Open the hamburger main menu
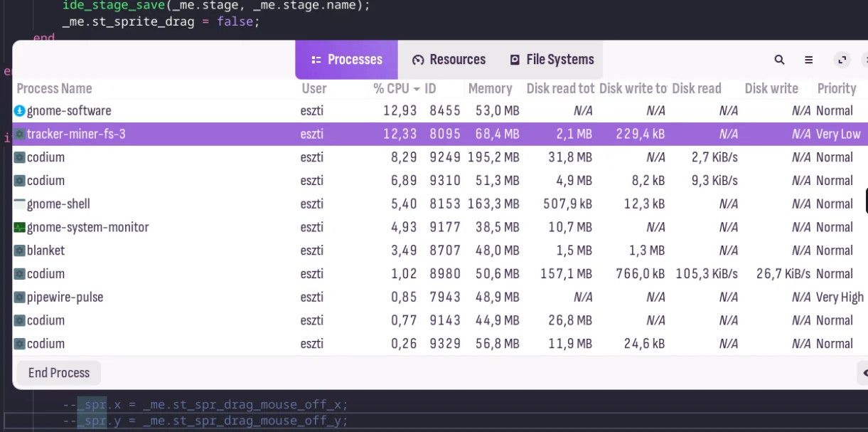The image size is (868, 432). 808,60
